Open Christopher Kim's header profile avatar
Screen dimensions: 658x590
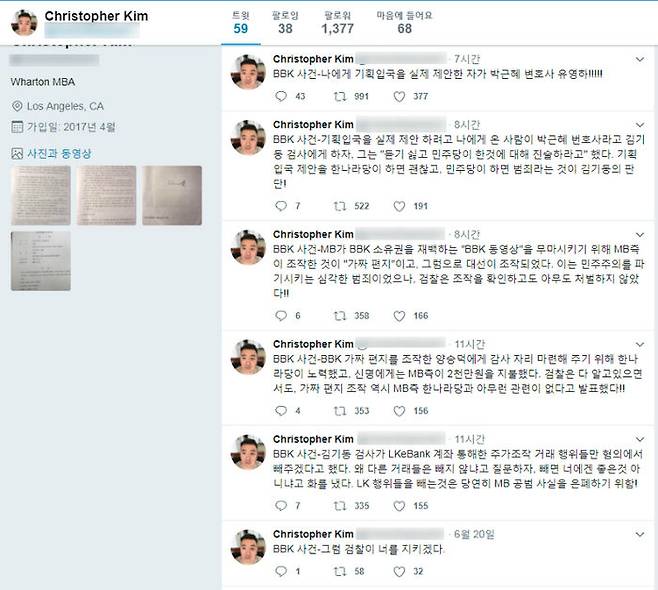pyautogui.click(x=24, y=23)
